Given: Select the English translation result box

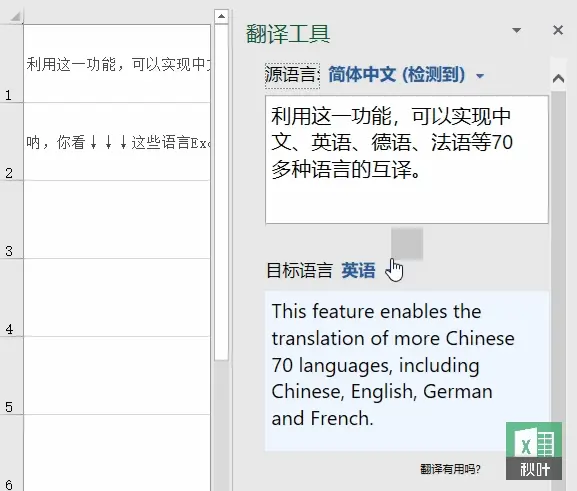Looking at the screenshot, I should [x=407, y=371].
